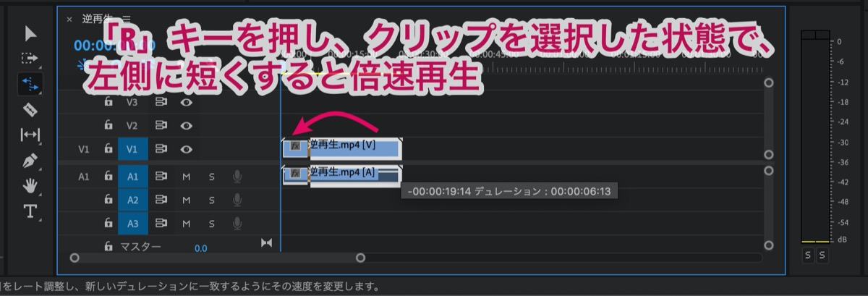The image size is (868, 296).
Task: Solo track A1 with S button
Action: pos(212,176)
